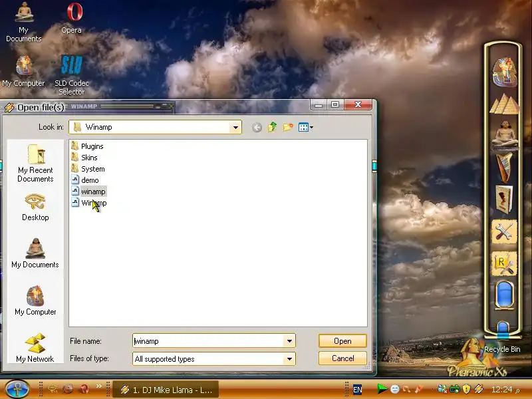Image resolution: width=532 pixels, height=399 pixels.
Task: Select the Skins folder
Action: pyautogui.click(x=84, y=158)
